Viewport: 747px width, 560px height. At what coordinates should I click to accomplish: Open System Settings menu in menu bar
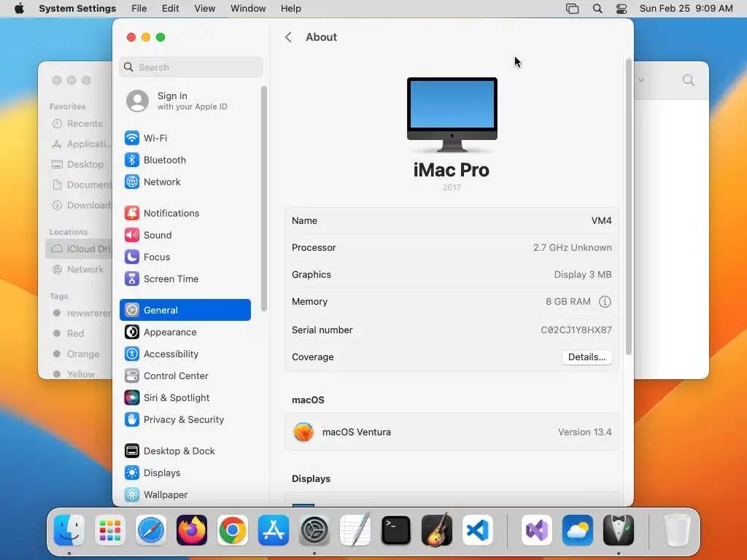pos(77,9)
